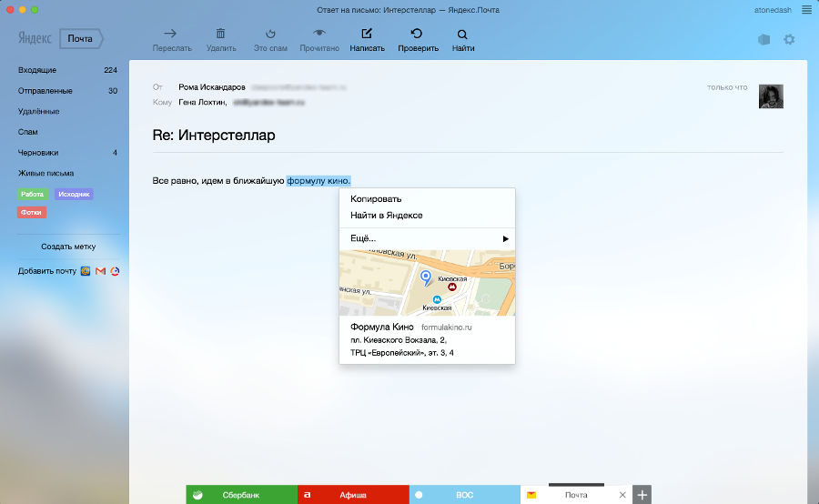The height and width of the screenshot is (504, 819).
Task: Open the Формула Кино place title
Action: [x=382, y=327]
